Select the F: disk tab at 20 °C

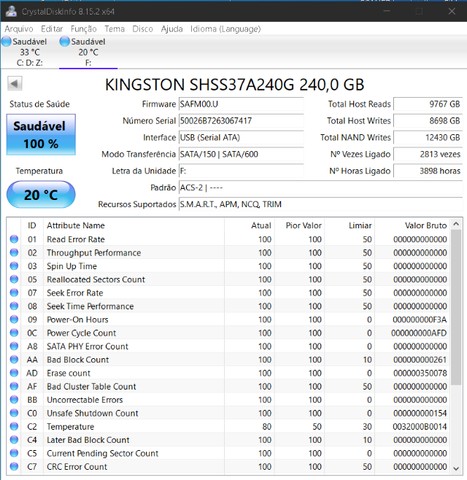click(x=88, y=52)
